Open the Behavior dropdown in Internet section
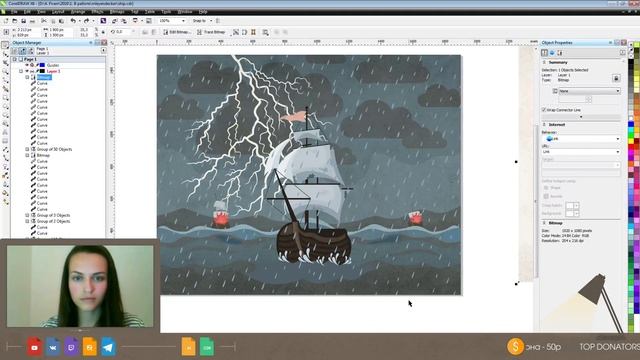This screenshot has width=640, height=360. [581, 139]
